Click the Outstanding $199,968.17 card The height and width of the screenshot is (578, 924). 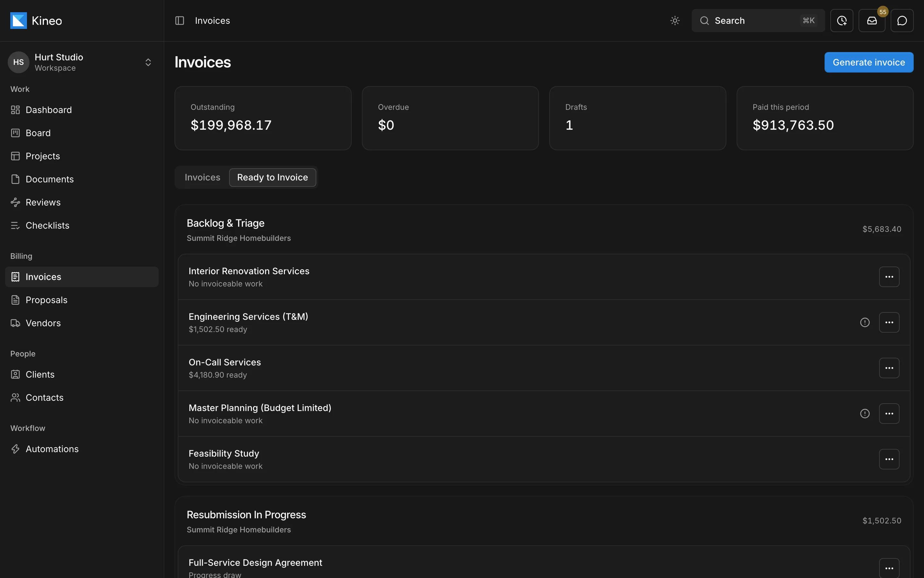(x=263, y=118)
